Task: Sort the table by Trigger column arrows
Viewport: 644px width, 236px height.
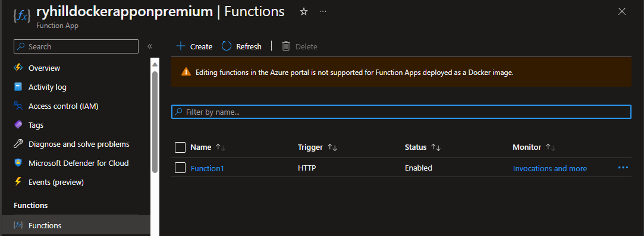Action: [332, 147]
